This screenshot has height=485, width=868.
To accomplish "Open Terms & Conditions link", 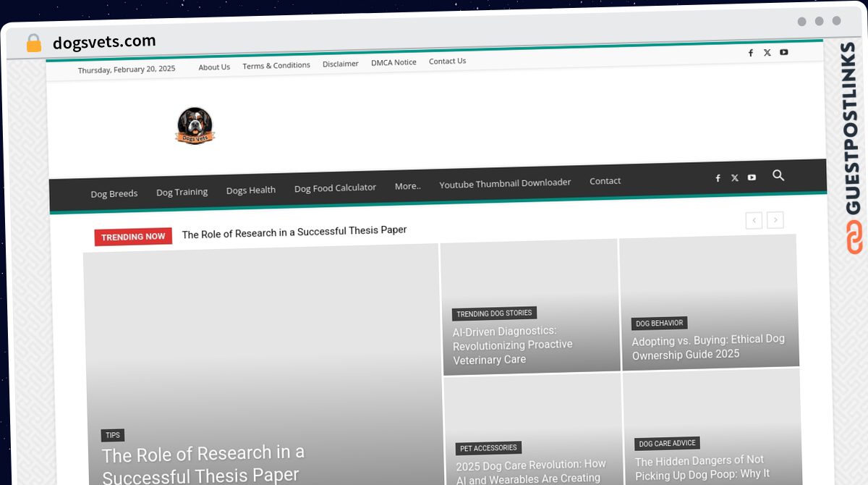I will tap(276, 65).
